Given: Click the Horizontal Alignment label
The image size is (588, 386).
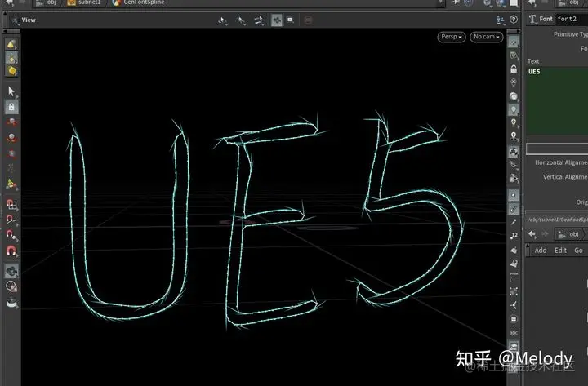Looking at the screenshot, I should pos(561,162).
